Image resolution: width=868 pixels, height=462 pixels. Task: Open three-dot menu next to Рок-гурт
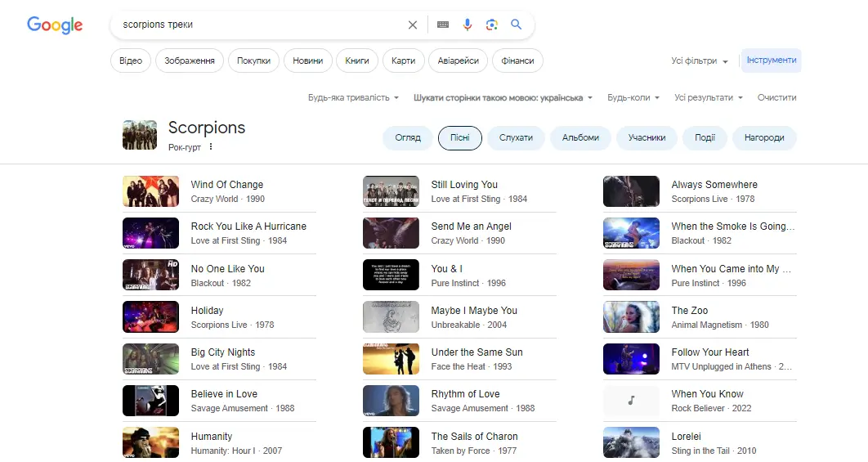pyautogui.click(x=210, y=147)
